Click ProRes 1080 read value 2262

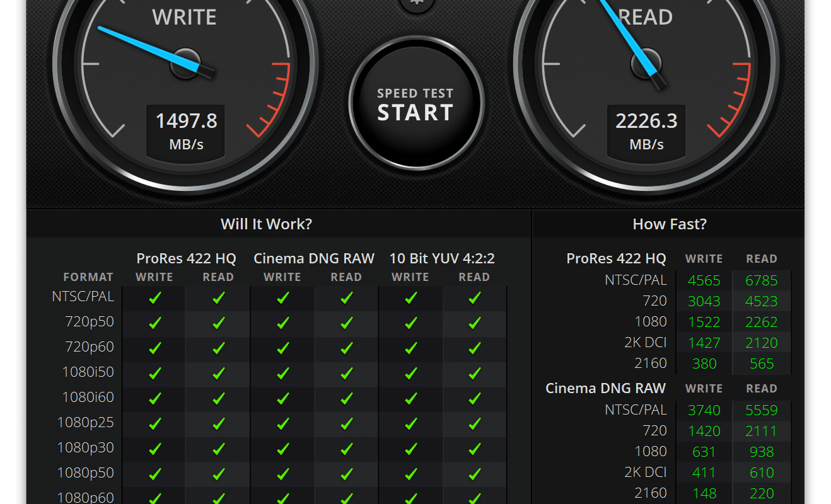tap(762, 322)
